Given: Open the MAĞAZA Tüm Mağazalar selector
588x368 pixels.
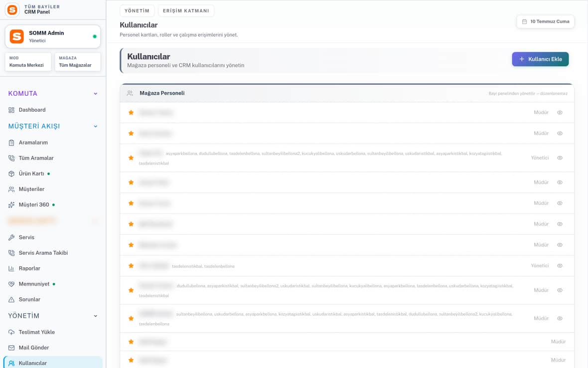Looking at the screenshot, I should [78, 62].
